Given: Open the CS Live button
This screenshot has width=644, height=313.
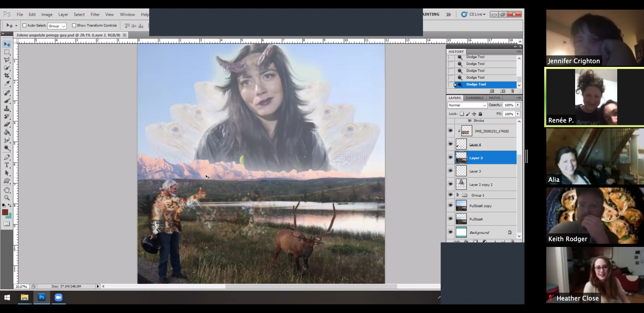Looking at the screenshot, I should point(474,14).
